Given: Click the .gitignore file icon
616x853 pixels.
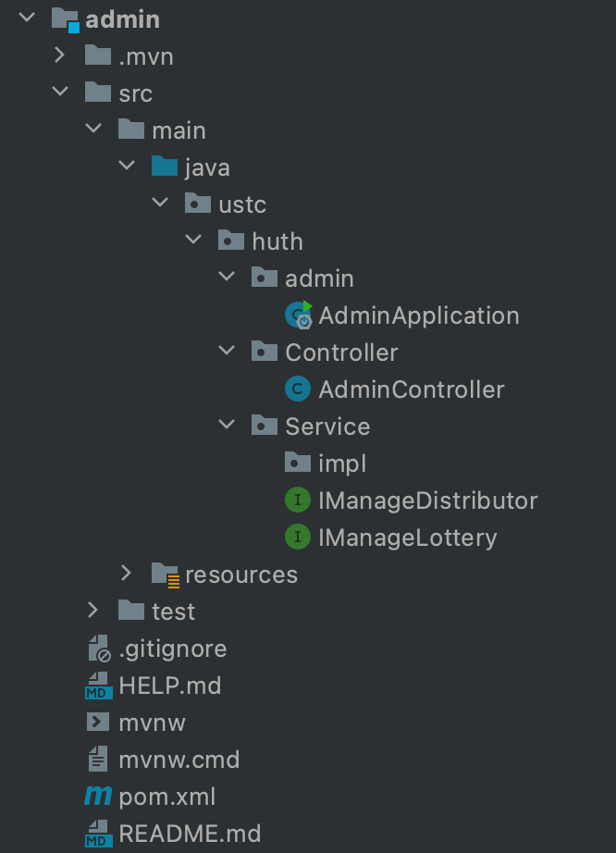Looking at the screenshot, I should 98,649.
